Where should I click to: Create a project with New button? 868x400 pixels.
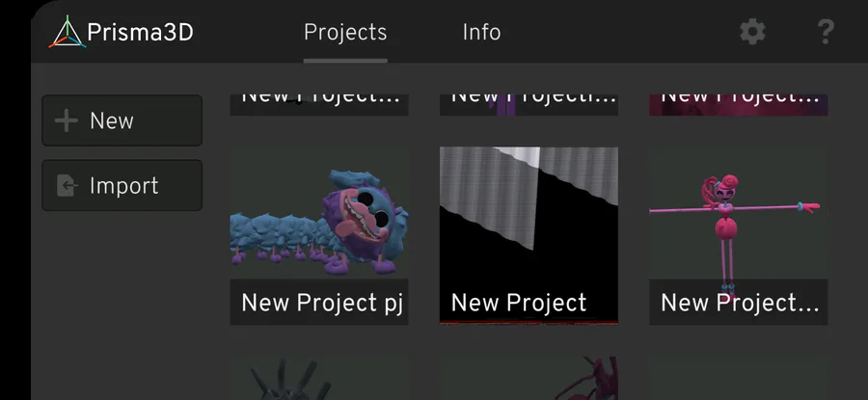pyautogui.click(x=122, y=120)
